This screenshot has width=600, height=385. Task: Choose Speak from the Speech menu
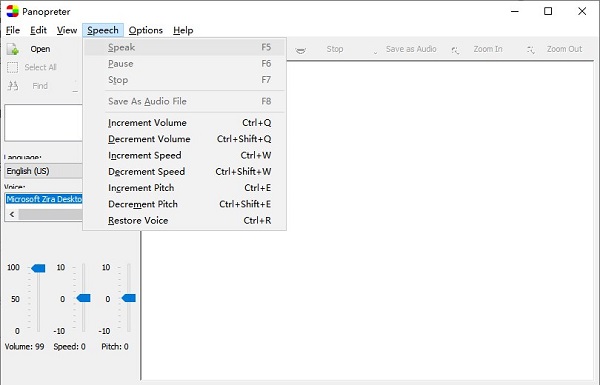click(x=184, y=47)
